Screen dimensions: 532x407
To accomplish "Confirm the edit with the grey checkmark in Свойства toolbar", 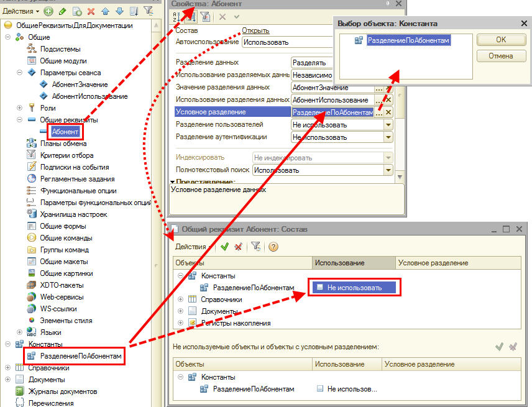I will point(237,17).
